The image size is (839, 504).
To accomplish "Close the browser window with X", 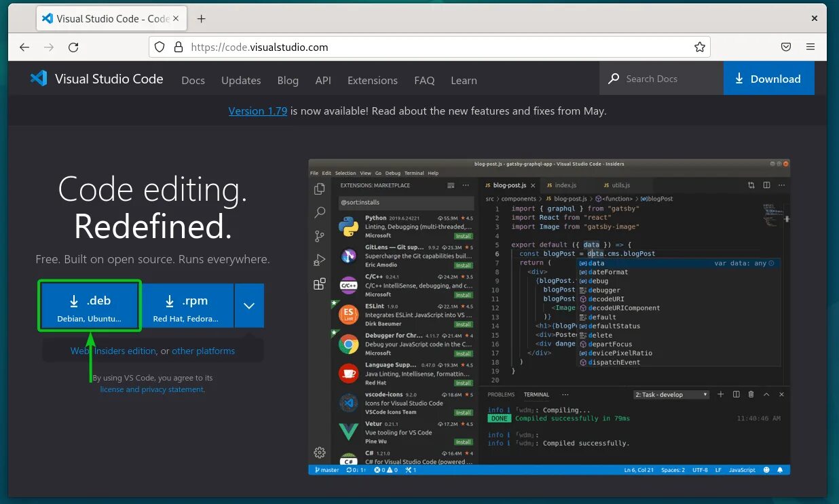I will 814,18.
